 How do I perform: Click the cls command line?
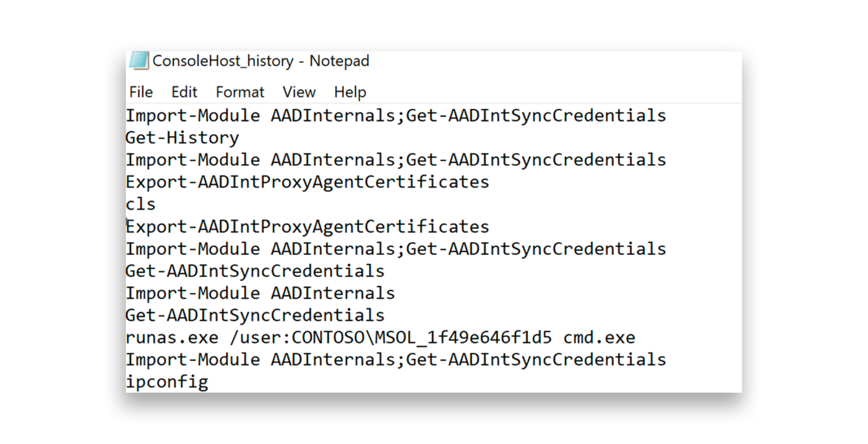pos(140,204)
